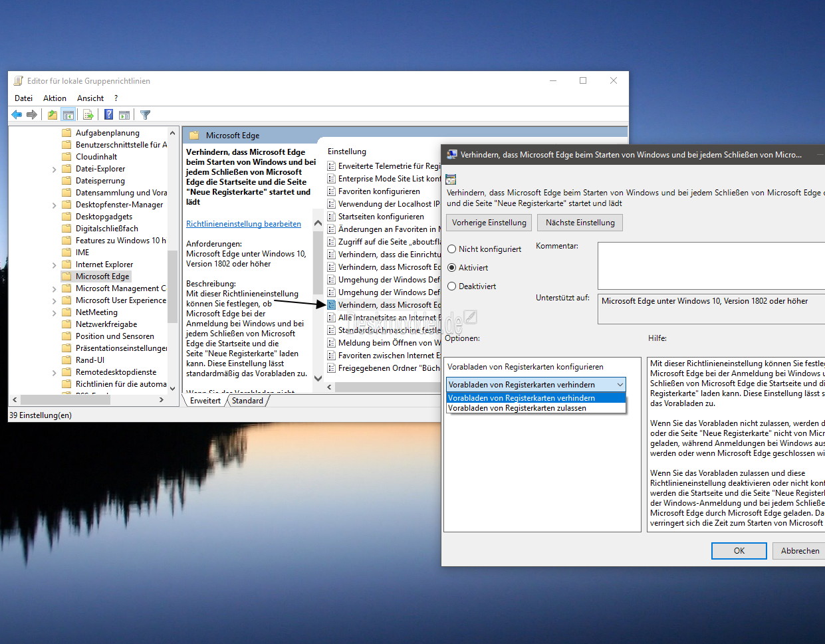Click the policy icon beside Favoriten konfigurieren

click(x=331, y=191)
